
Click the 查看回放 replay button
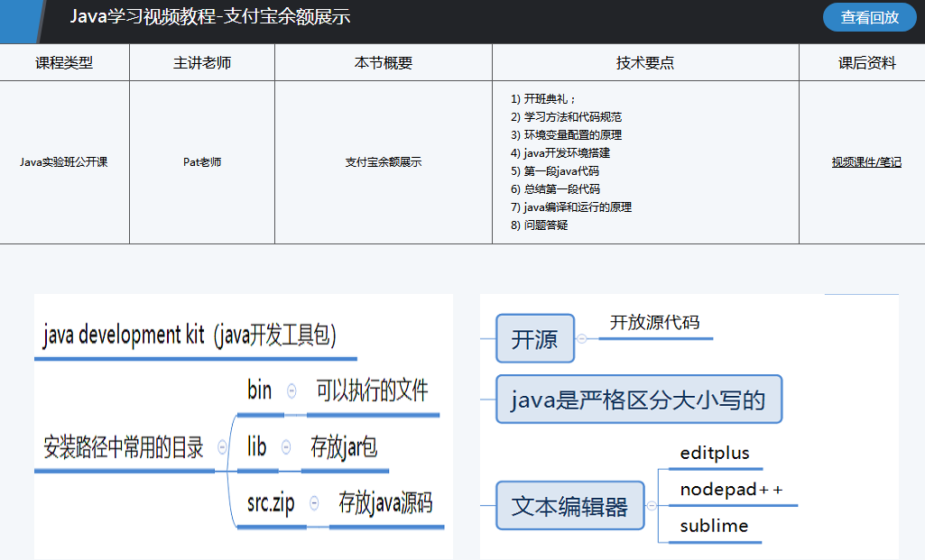pyautogui.click(x=869, y=17)
